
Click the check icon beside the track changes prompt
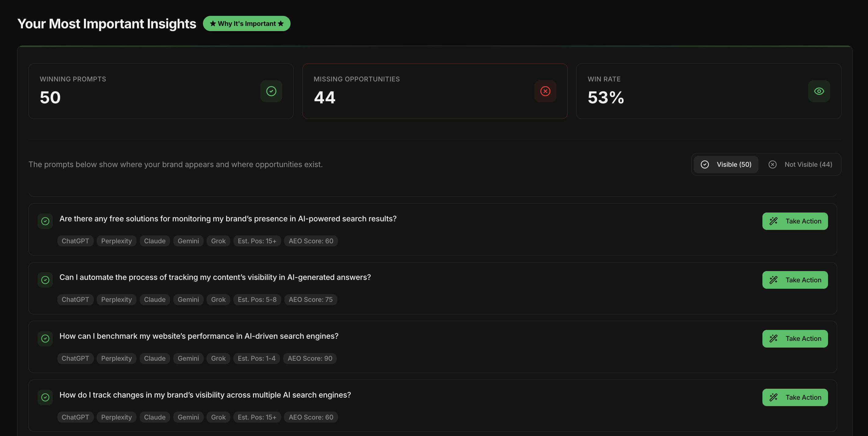[x=45, y=397]
